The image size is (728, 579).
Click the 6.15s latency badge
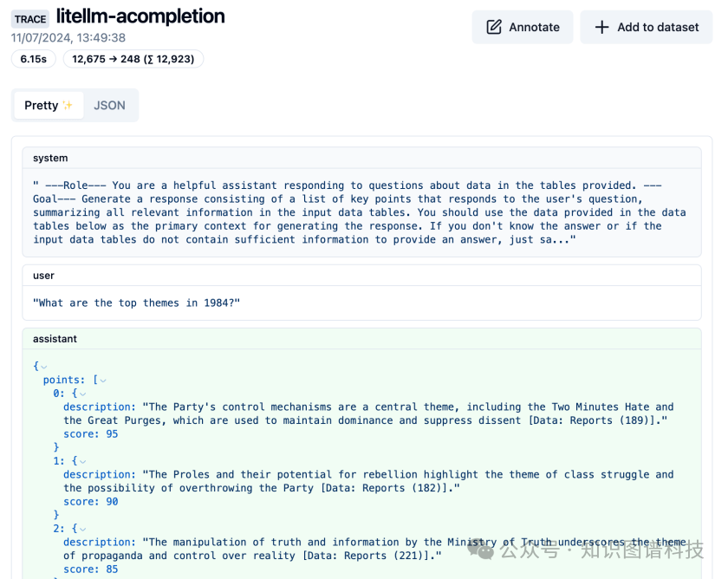tap(34, 59)
